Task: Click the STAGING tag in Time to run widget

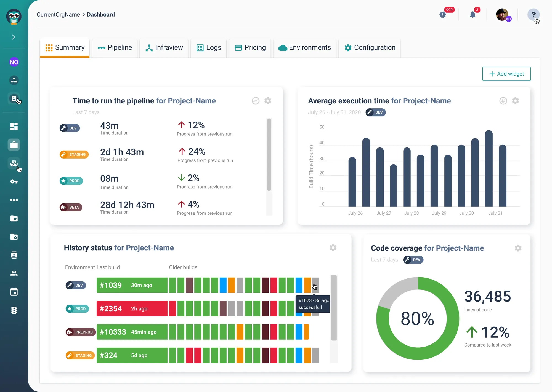Action: tap(74, 154)
